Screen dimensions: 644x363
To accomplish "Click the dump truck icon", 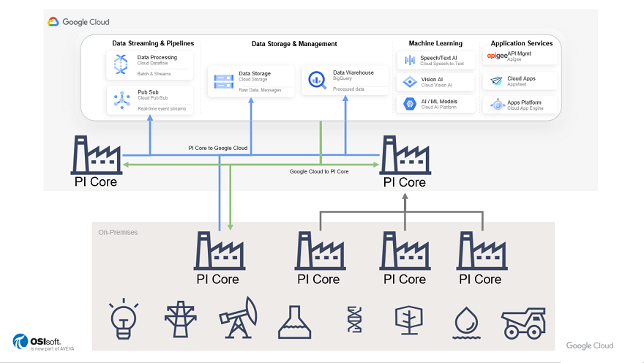I will [524, 322].
